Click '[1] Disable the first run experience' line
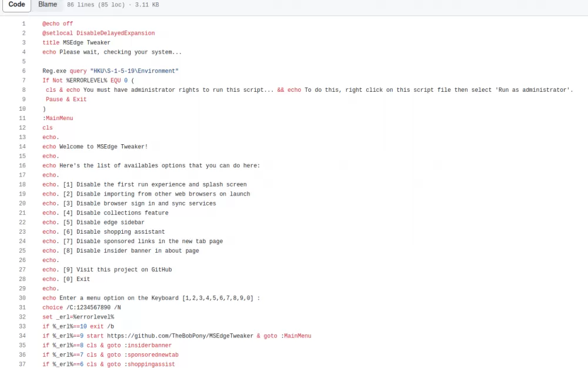Image resolution: width=588 pixels, height=368 pixels. tap(145, 184)
